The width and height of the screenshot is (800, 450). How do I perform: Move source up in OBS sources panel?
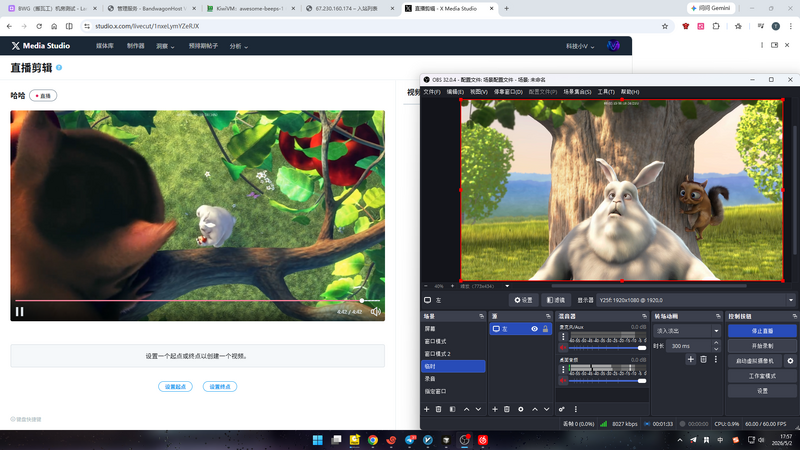pos(535,409)
